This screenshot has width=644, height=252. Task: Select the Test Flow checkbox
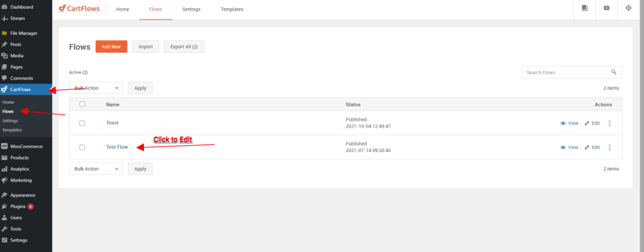point(82,147)
